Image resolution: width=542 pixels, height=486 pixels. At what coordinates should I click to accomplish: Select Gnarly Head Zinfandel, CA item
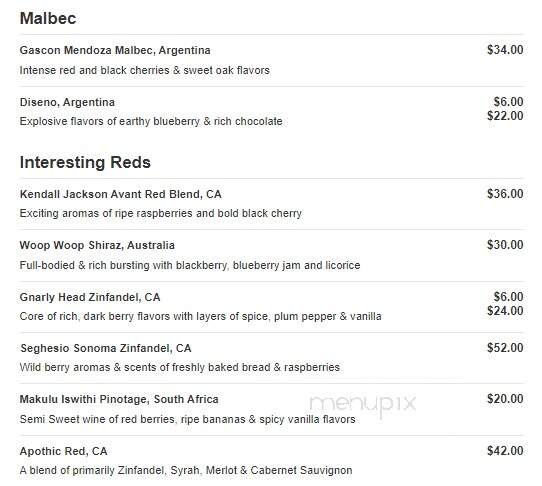(90, 297)
